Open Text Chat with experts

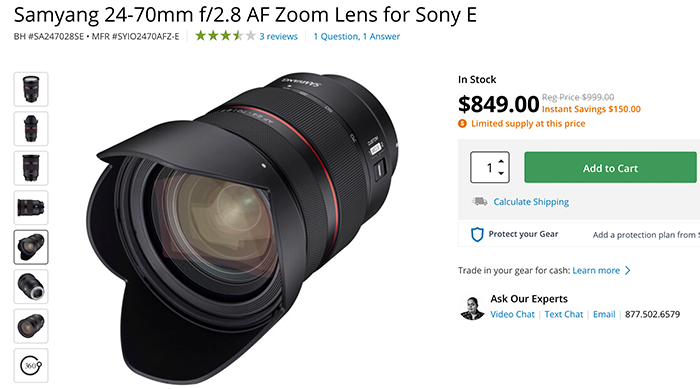pos(563,314)
